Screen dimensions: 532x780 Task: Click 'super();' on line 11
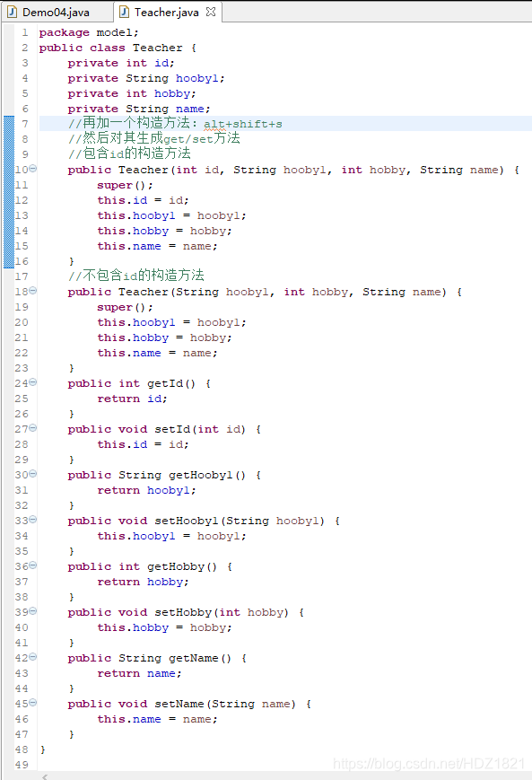click(x=125, y=186)
